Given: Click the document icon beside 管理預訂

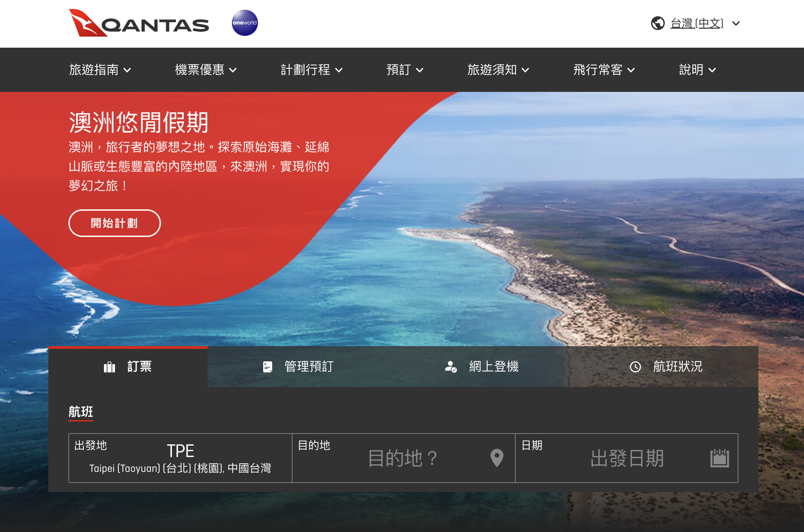Looking at the screenshot, I should [268, 367].
